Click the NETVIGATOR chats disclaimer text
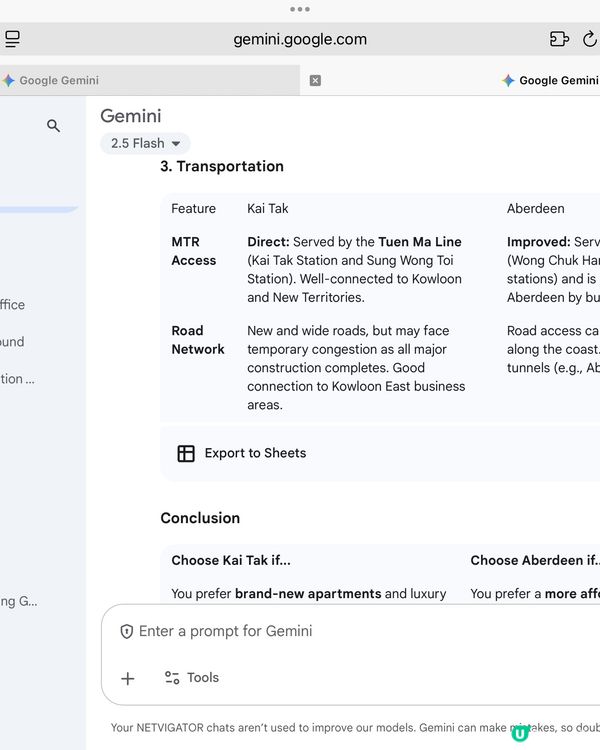Viewport: 600px width, 750px height. [x=355, y=728]
